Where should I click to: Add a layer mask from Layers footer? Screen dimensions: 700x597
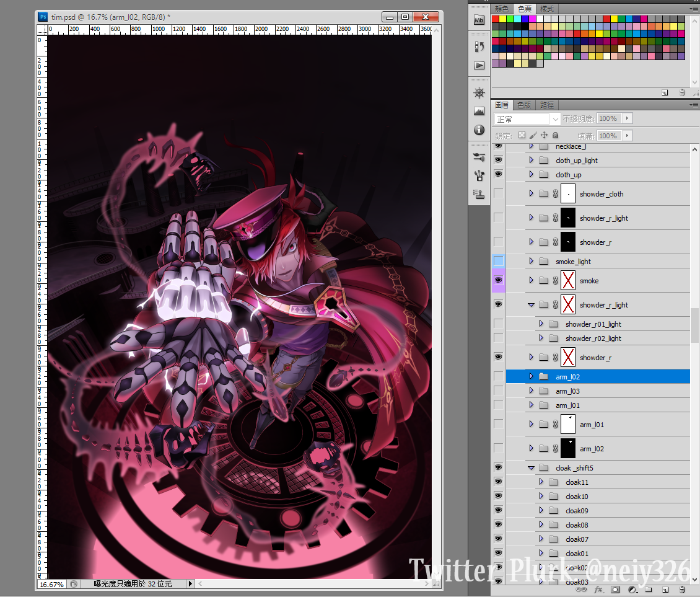[615, 590]
